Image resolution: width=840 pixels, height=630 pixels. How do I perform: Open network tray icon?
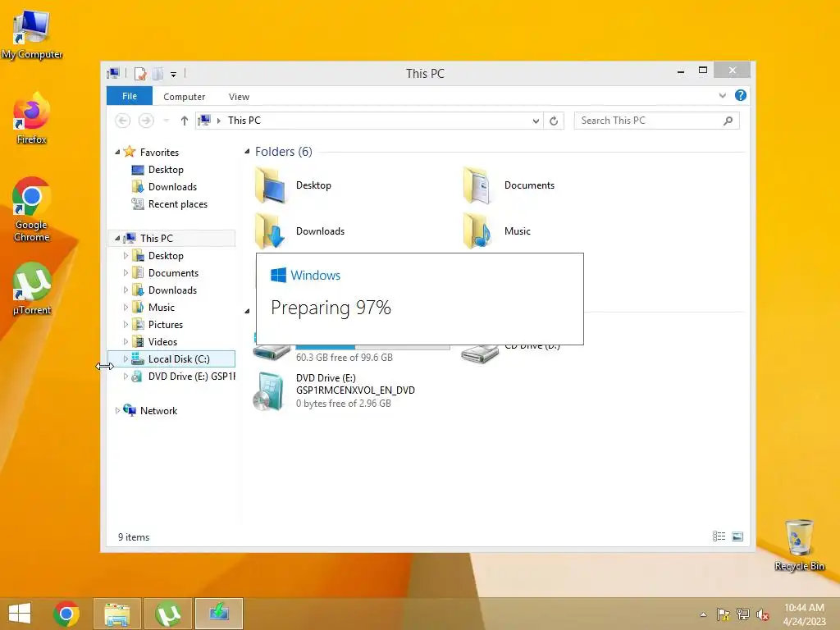pos(742,614)
